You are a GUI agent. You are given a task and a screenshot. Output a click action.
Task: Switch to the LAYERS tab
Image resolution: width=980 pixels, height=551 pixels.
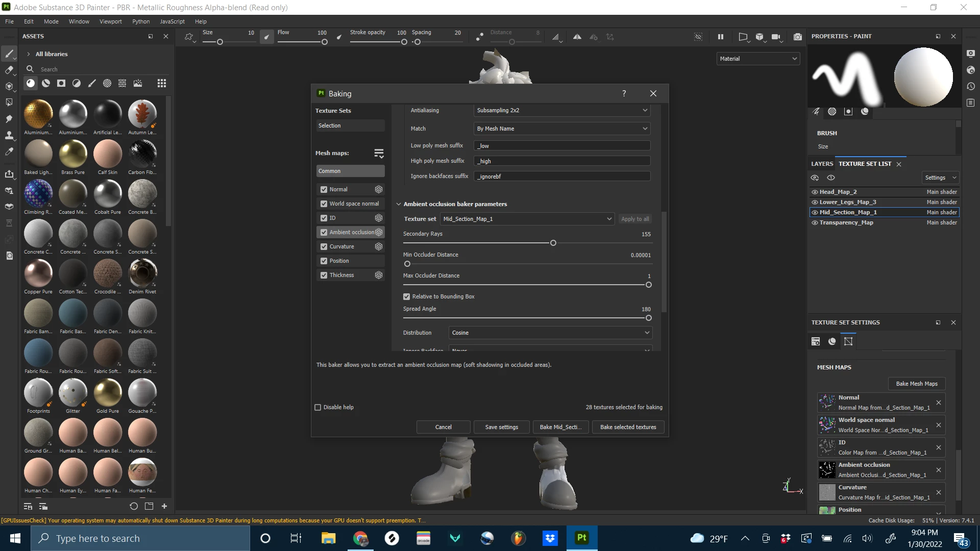click(x=822, y=164)
